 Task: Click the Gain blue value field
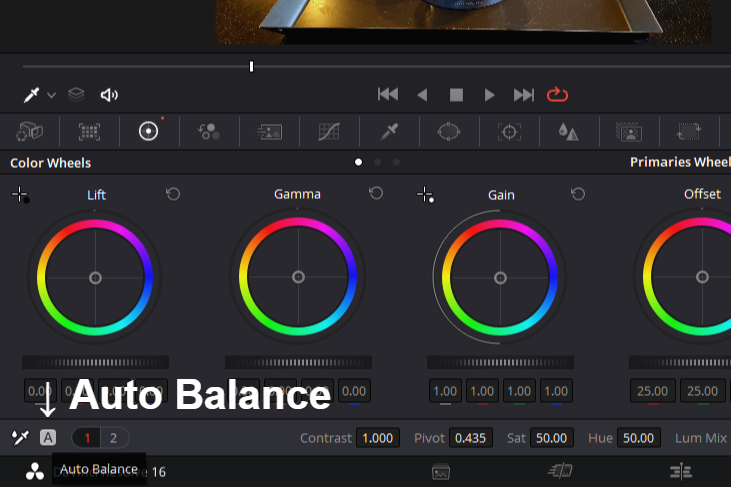click(x=556, y=391)
